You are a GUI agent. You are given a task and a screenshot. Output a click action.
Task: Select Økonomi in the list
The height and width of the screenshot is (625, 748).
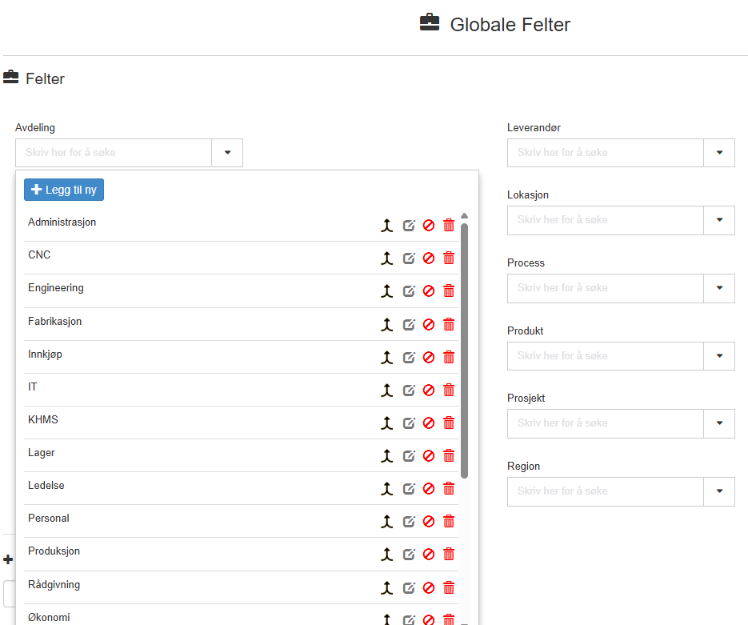(x=49, y=617)
